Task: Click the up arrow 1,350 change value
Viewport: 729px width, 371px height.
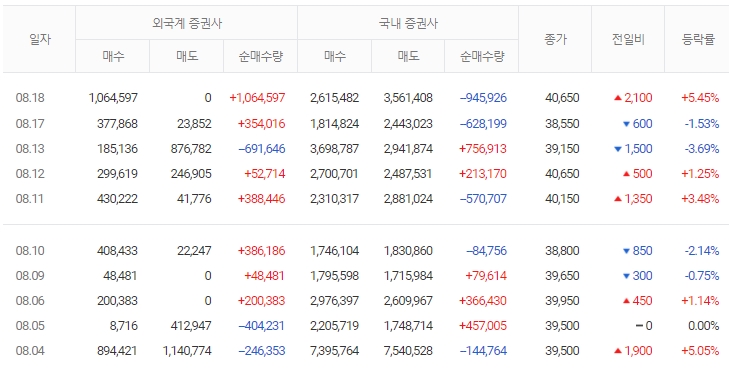Action: click(633, 199)
